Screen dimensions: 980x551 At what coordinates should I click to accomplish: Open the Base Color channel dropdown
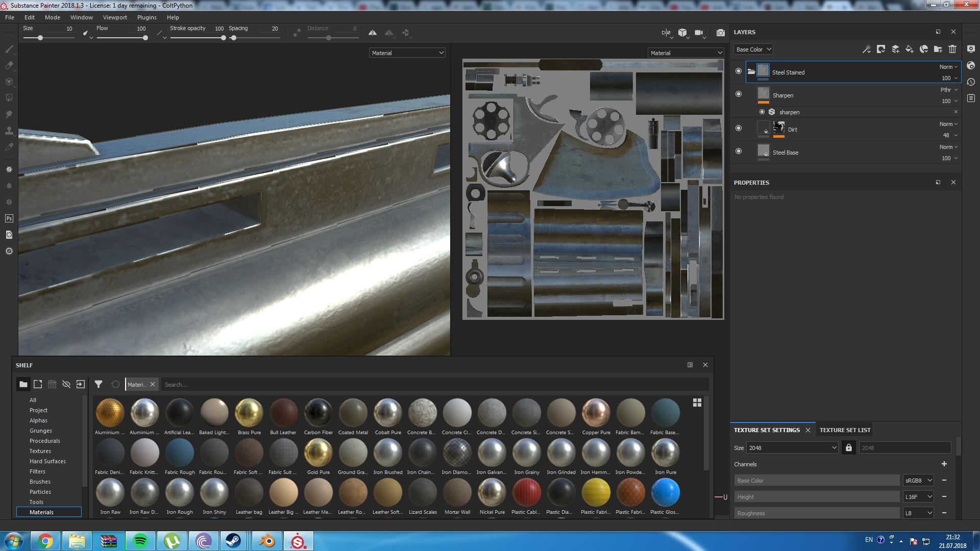click(x=753, y=49)
